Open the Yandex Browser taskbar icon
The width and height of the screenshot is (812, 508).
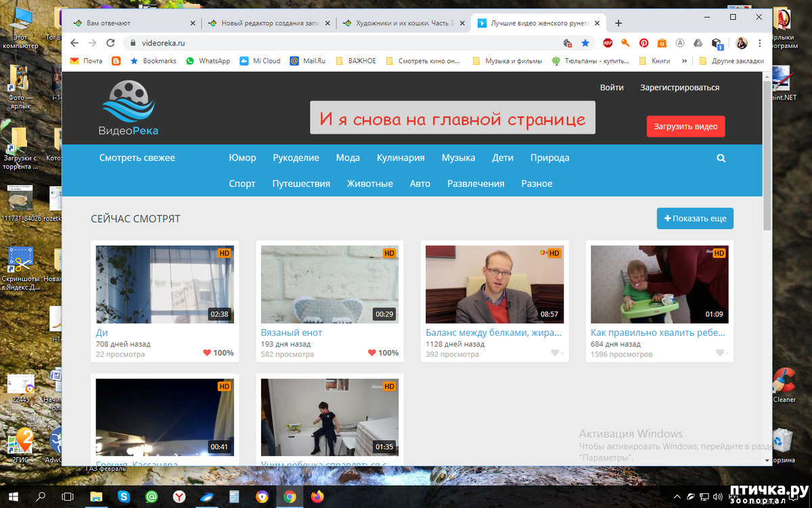[x=179, y=497]
